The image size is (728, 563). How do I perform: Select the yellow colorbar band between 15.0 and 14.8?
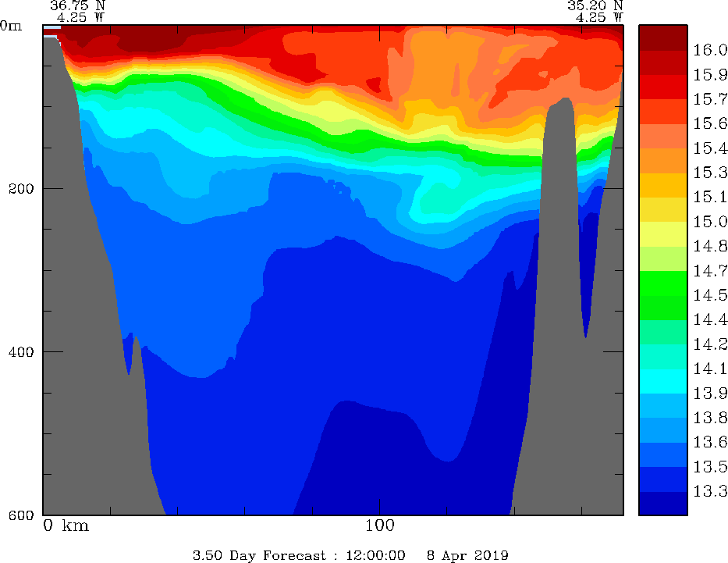click(x=663, y=234)
